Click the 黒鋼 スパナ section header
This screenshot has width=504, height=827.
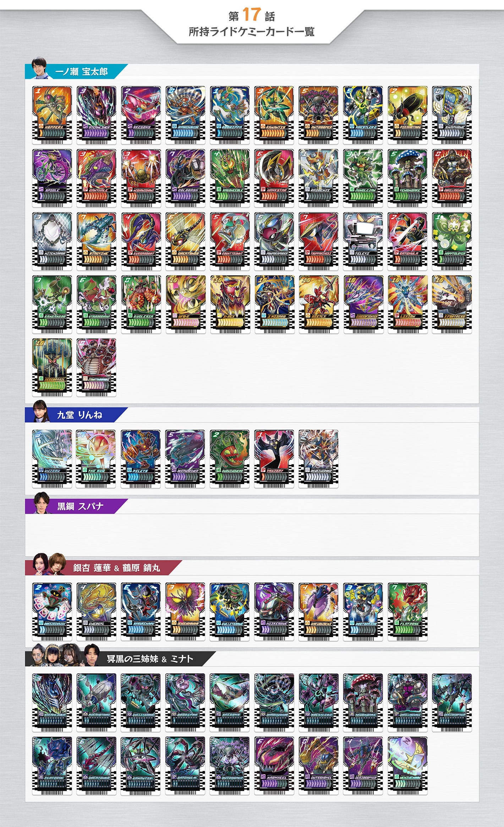pyautogui.click(x=76, y=506)
